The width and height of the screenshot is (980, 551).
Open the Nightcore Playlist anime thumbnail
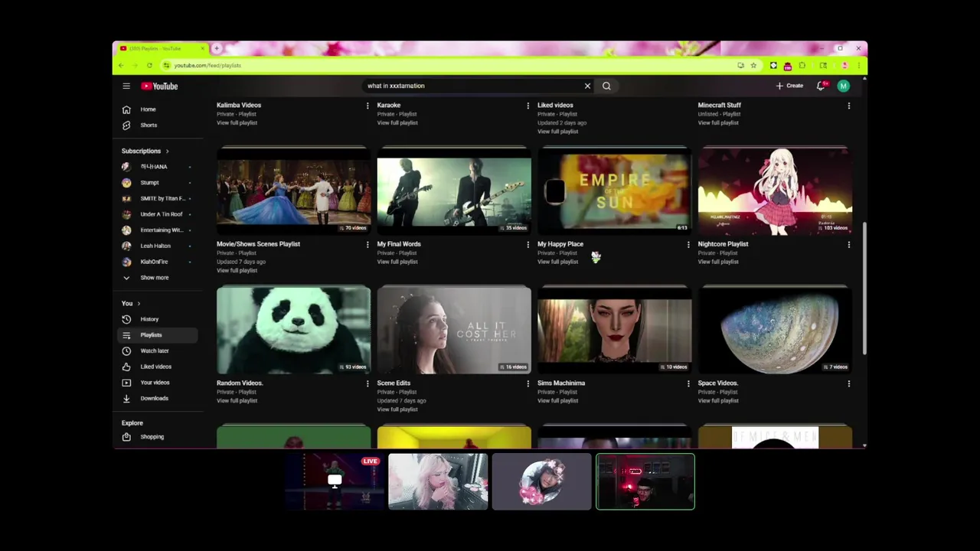[x=775, y=191]
